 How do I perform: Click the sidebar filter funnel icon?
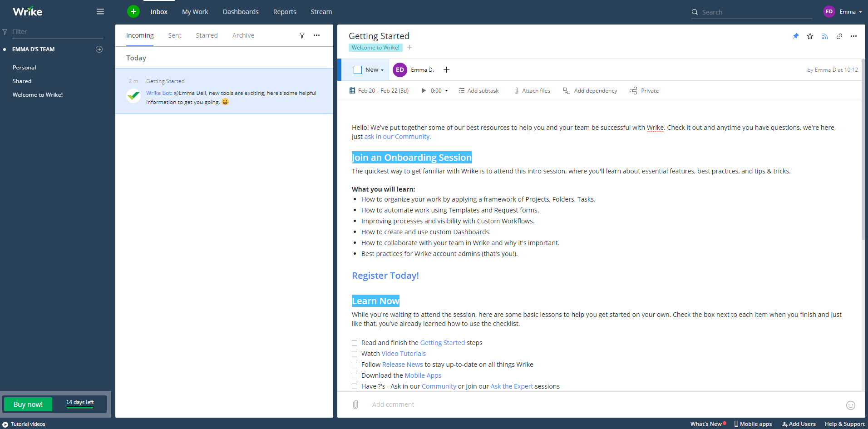5,32
